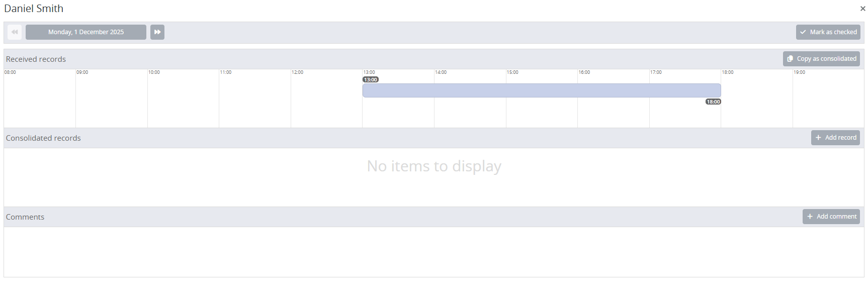
Task: Click the checkmark icon in Mark as checked
Action: 803,32
